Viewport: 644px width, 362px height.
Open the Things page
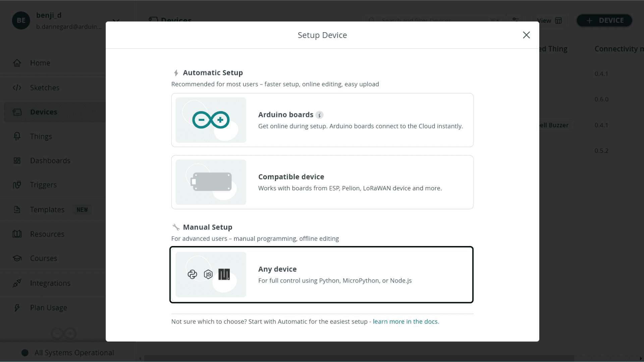(x=41, y=136)
